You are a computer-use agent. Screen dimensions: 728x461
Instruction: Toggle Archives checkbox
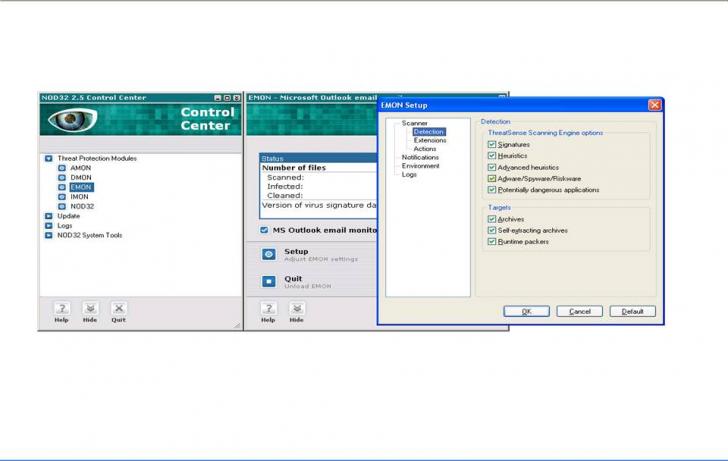point(492,219)
